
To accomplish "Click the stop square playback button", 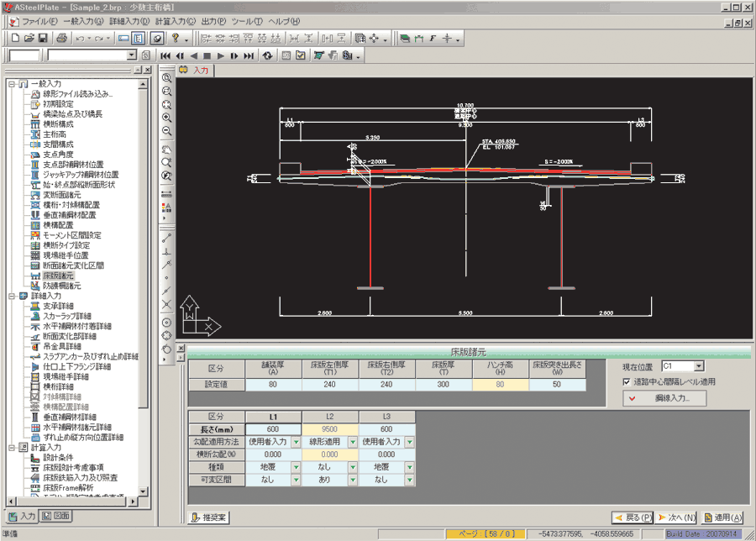I will click(x=207, y=56).
